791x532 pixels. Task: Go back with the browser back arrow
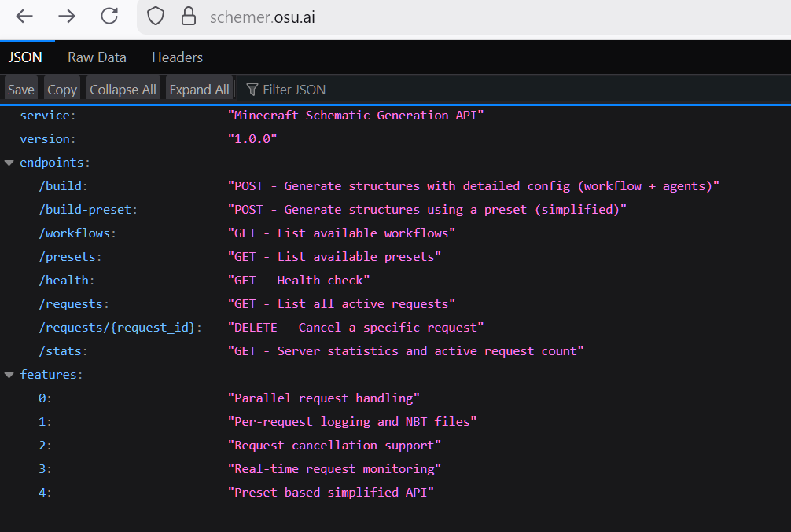tap(24, 17)
